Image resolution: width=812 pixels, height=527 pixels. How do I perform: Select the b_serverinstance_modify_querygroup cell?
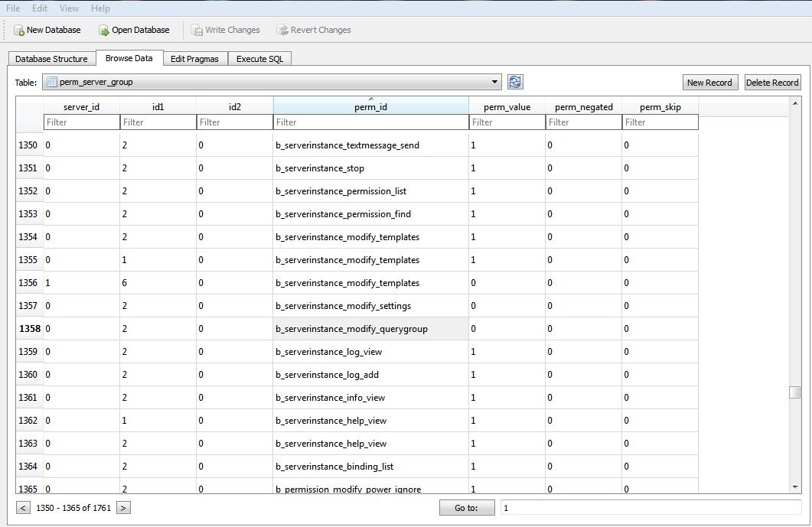tap(370, 329)
